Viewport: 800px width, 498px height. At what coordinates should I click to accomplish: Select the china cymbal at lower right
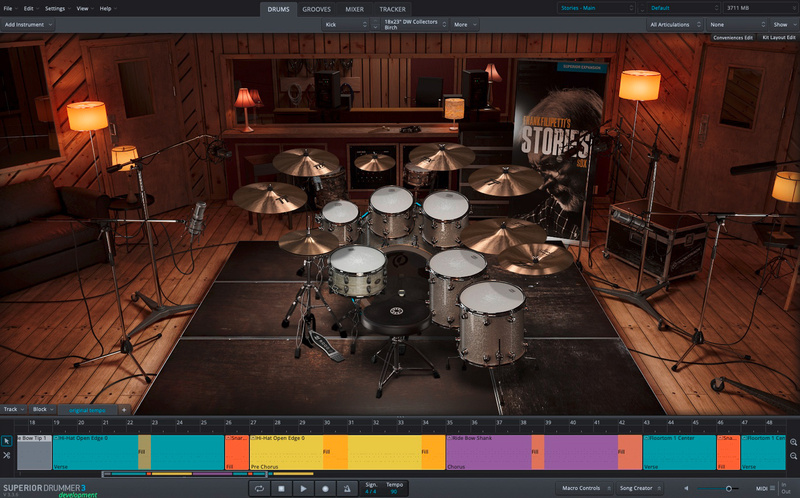pos(536,258)
